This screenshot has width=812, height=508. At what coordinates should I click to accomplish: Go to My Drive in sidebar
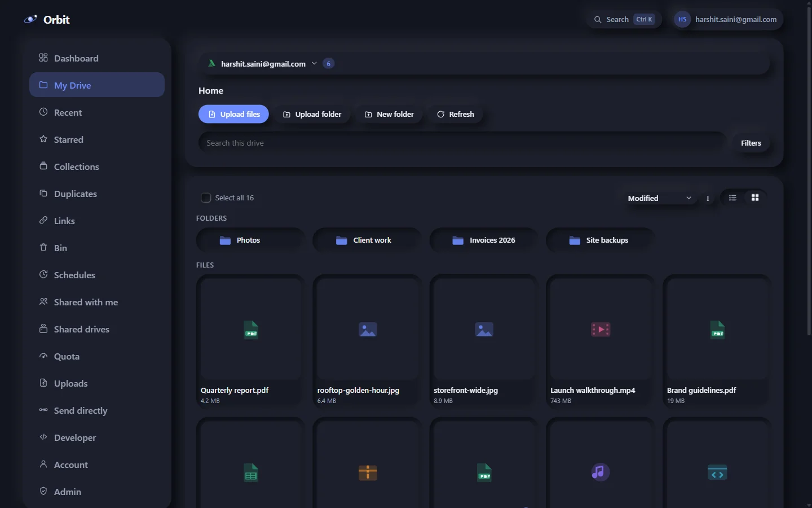click(x=97, y=85)
